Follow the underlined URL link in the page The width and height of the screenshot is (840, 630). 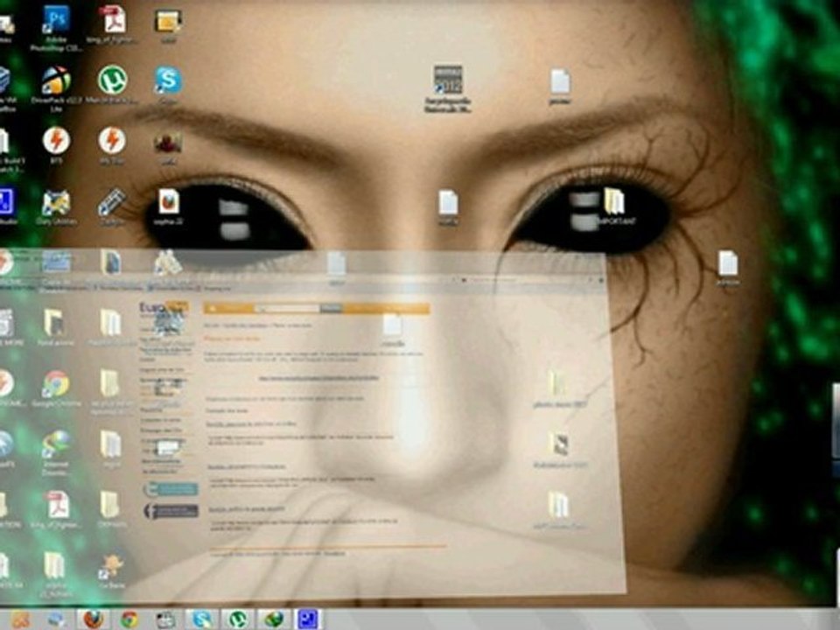click(318, 378)
